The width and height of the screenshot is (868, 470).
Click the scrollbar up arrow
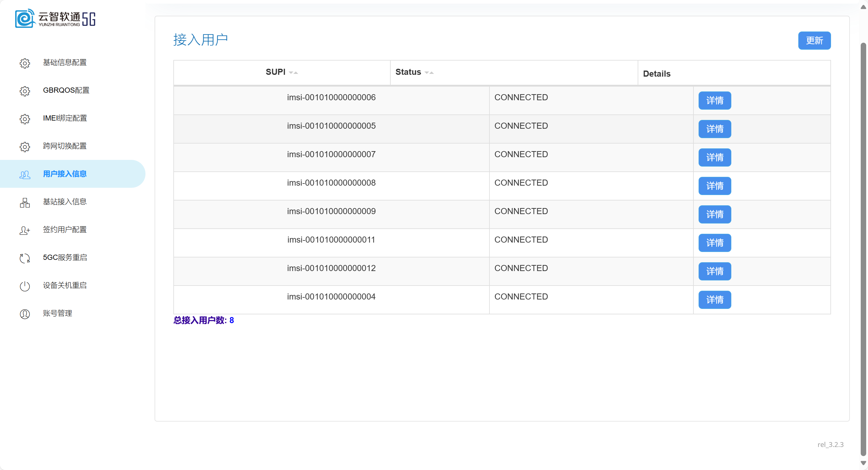pyautogui.click(x=863, y=7)
